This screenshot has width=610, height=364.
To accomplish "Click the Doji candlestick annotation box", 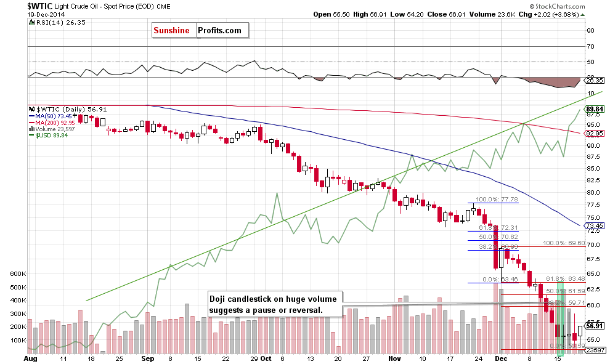I will 275,304.
